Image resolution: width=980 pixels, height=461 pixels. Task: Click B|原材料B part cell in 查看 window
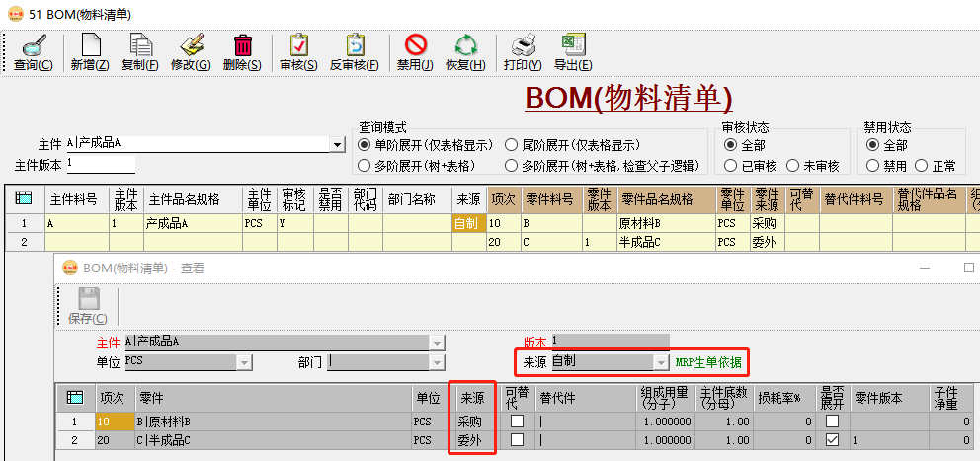point(273,422)
